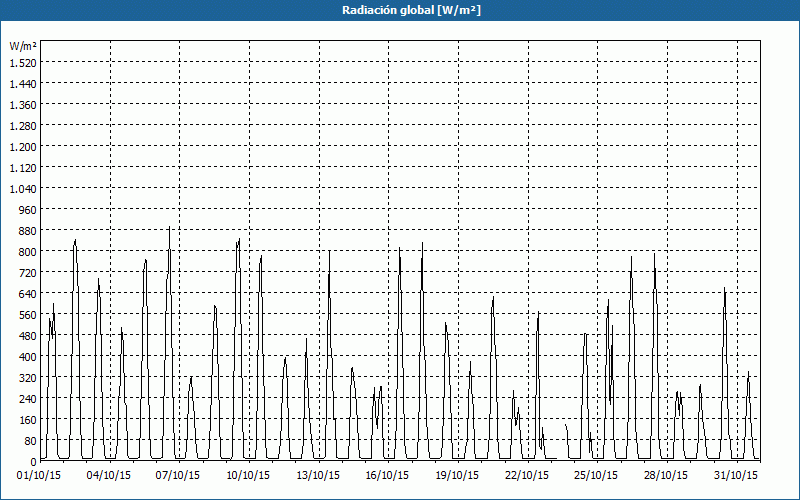Select the 480 y-axis label
Screen dimensions: 800x500
click(x=28, y=336)
